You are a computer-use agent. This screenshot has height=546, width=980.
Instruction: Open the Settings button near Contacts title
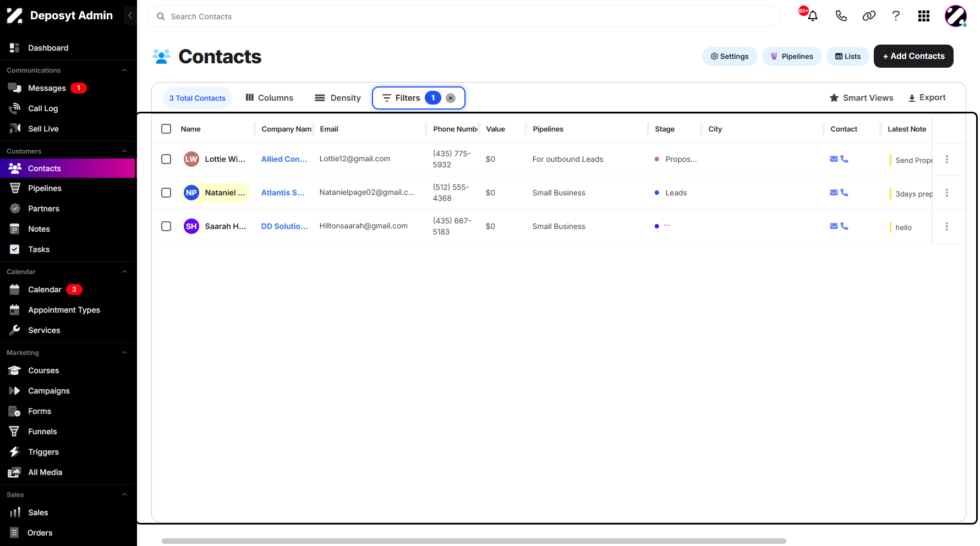[x=730, y=56]
